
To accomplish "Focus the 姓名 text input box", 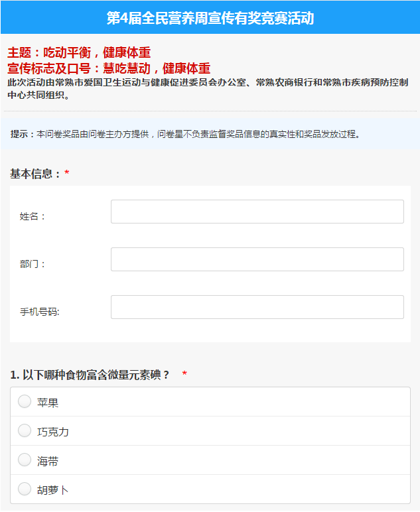I will click(x=257, y=212).
